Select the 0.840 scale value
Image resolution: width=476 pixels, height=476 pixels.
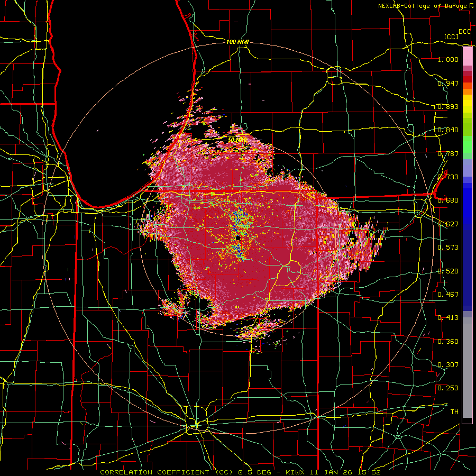pyautogui.click(x=448, y=130)
